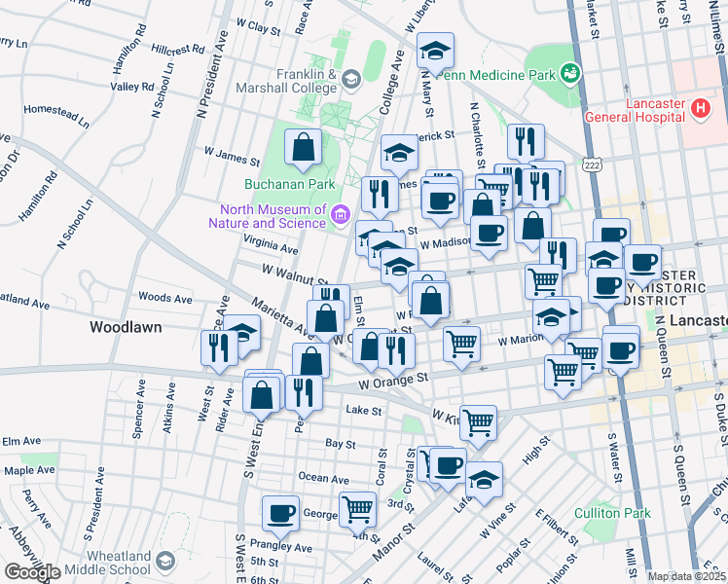Click the Woods Ave street label
This screenshot has width=728, height=584.
pos(165,298)
